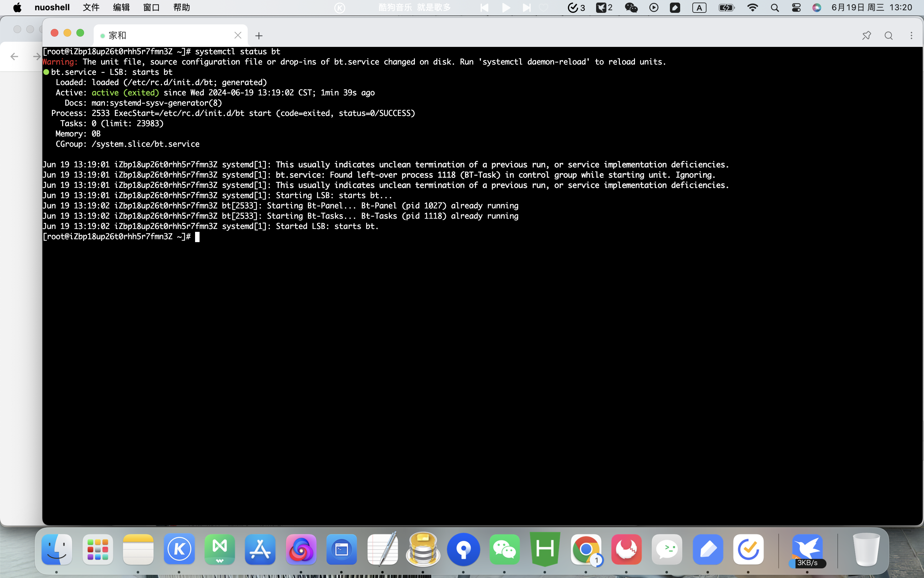
Task: Open the KuGou music menu bar icon
Action: coord(339,8)
